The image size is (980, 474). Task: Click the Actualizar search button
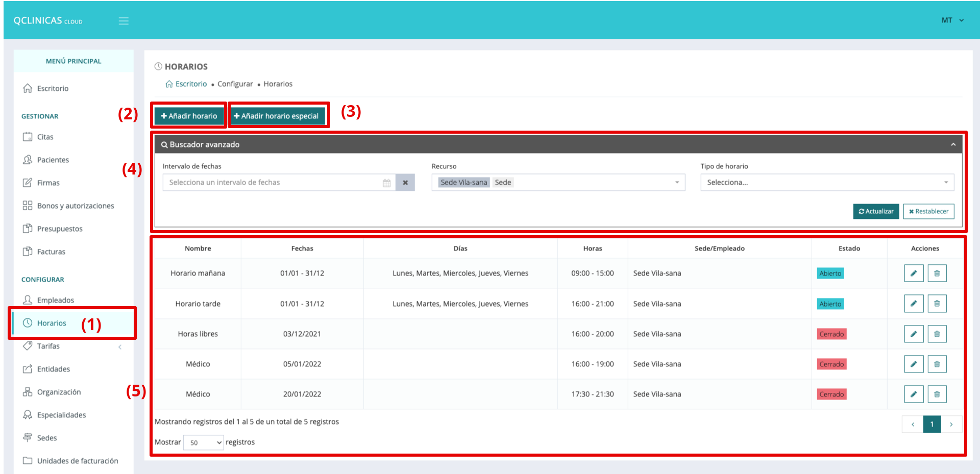coord(876,212)
